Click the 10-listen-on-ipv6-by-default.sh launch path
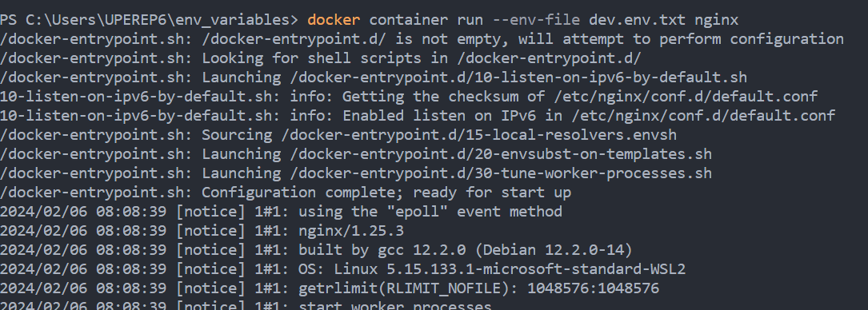 517,77
